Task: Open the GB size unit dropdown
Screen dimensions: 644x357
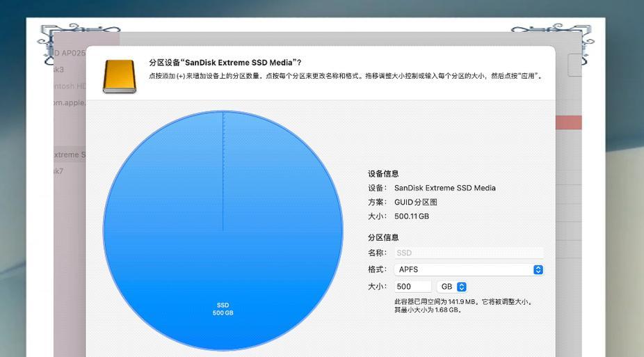Action: [452, 287]
